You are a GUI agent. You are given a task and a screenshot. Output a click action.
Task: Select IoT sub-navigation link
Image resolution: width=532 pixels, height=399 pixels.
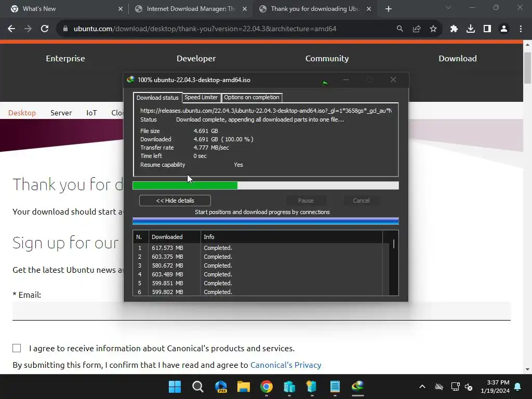click(x=91, y=113)
